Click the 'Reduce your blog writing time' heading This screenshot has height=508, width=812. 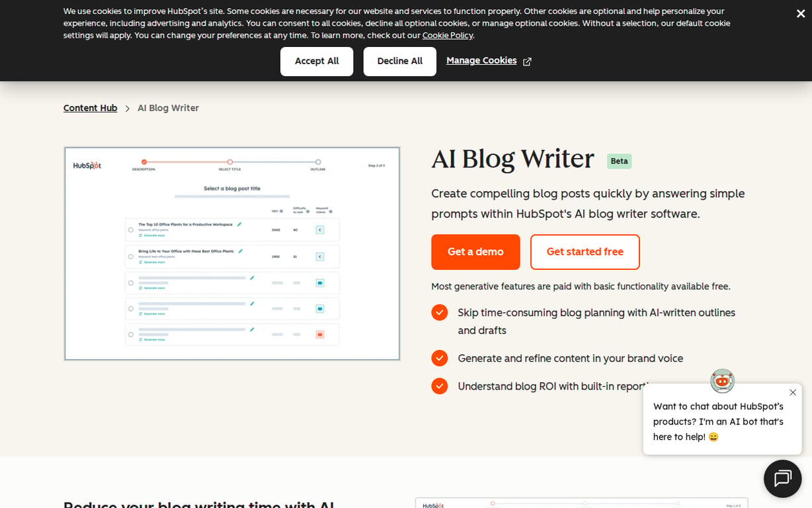[198, 504]
